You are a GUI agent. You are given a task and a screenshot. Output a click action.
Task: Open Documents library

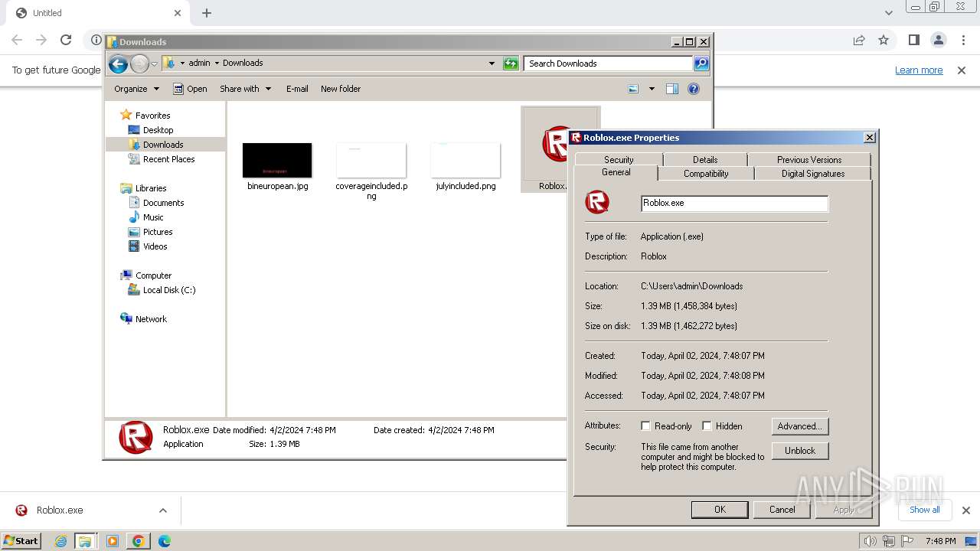click(156, 203)
